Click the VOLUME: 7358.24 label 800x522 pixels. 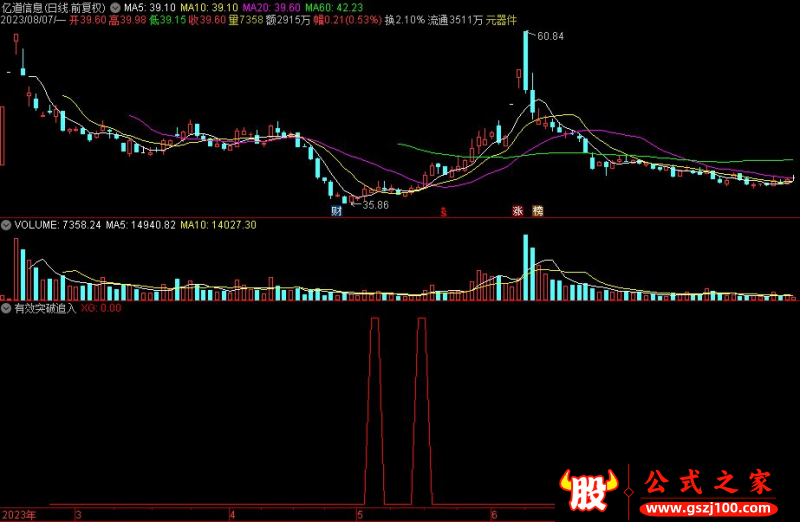click(x=58, y=225)
